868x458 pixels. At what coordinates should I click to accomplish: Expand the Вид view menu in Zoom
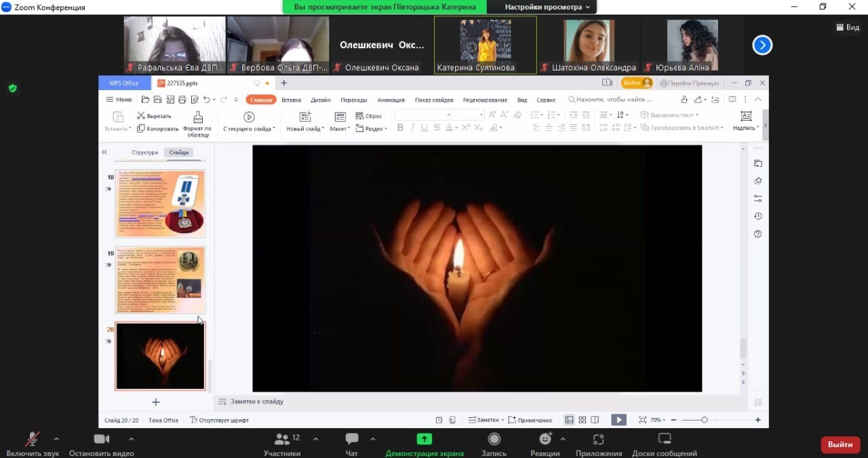pos(847,28)
